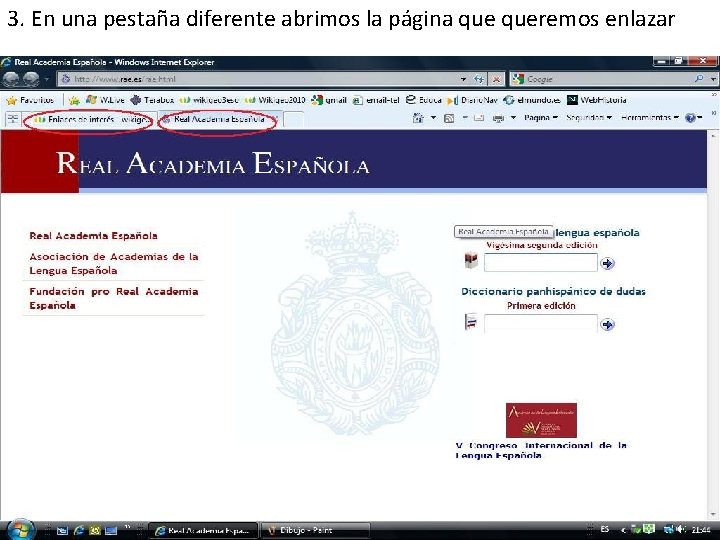Screen dimensions: 720x540
Task: Click the Refresh page icon
Action: point(479,79)
